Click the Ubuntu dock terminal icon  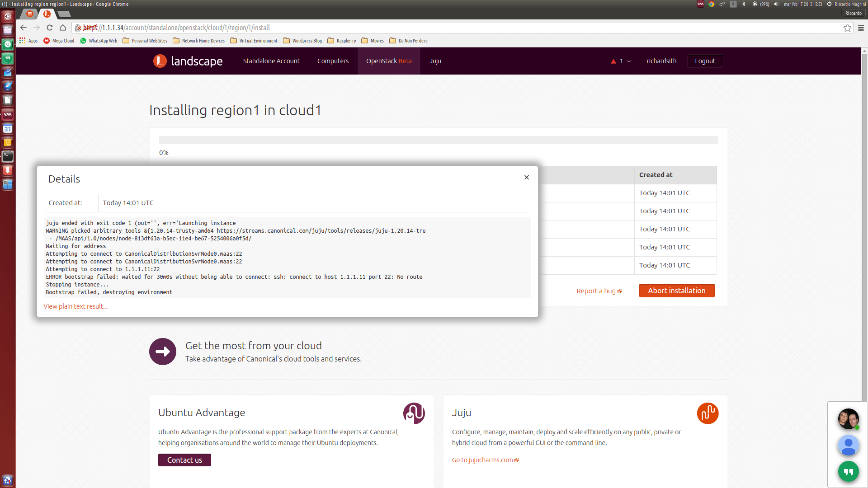tap(7, 157)
